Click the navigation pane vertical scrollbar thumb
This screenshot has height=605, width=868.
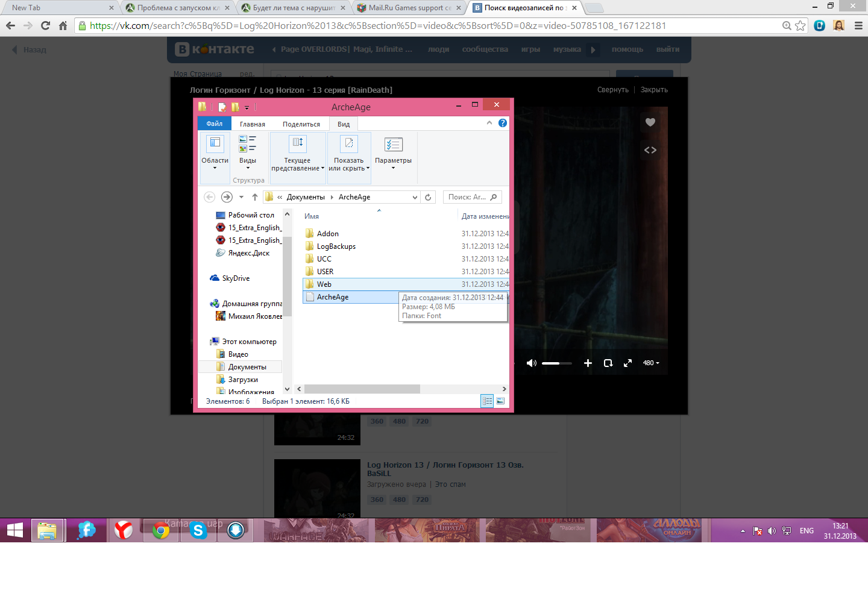pos(288,276)
